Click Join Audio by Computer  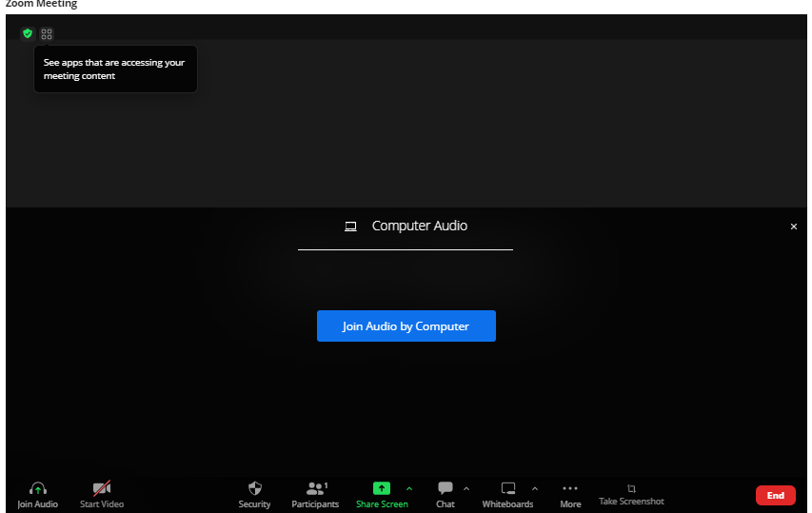pyautogui.click(x=406, y=326)
